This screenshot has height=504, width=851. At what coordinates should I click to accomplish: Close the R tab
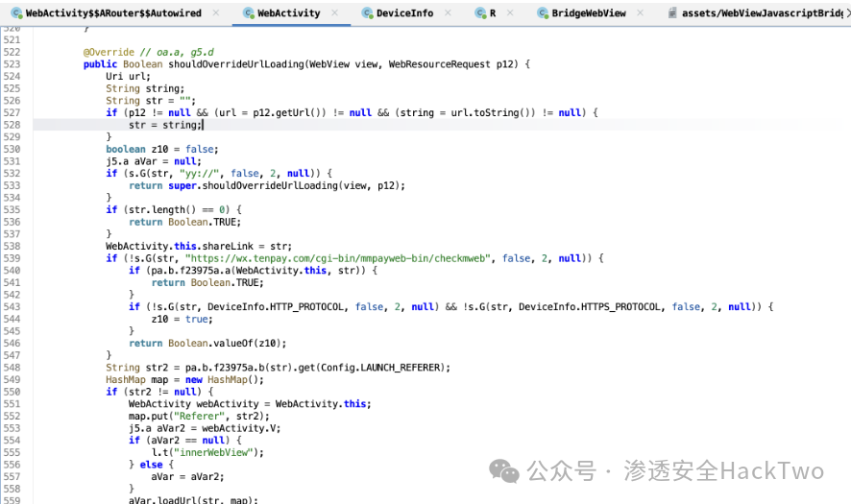[510, 12]
